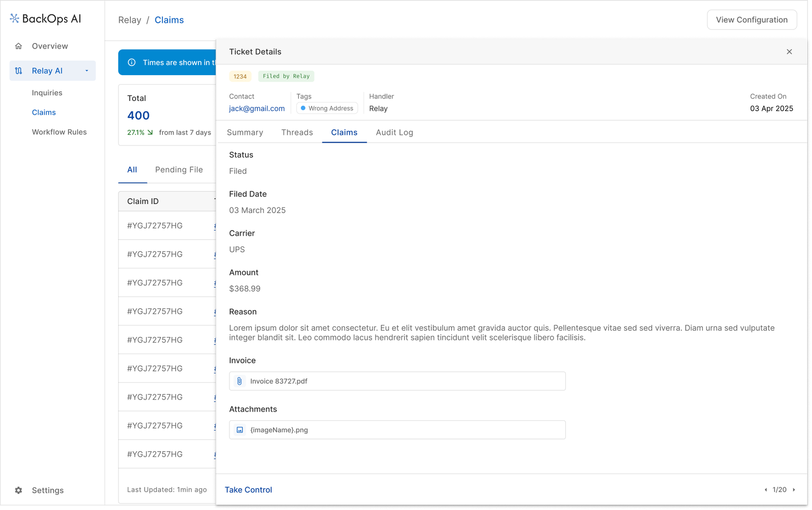This screenshot has height=510, width=812.
Task: Click the Handler value Relay
Action: tap(379, 109)
